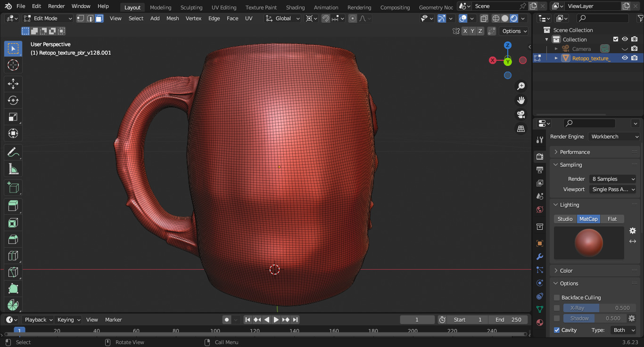Open the UV menu in header
Viewport: 644px width, 347px height.
(248, 18)
